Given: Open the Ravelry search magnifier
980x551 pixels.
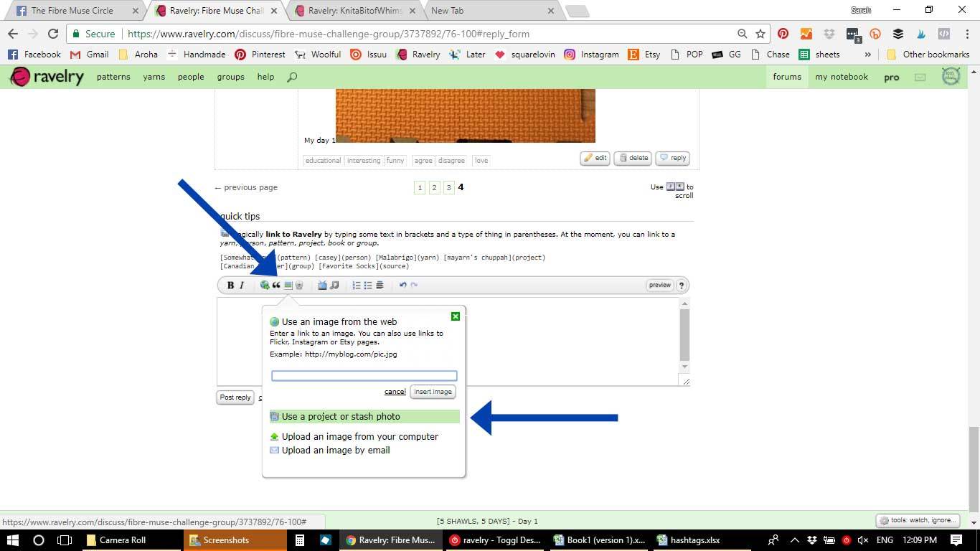Looking at the screenshot, I should point(291,77).
